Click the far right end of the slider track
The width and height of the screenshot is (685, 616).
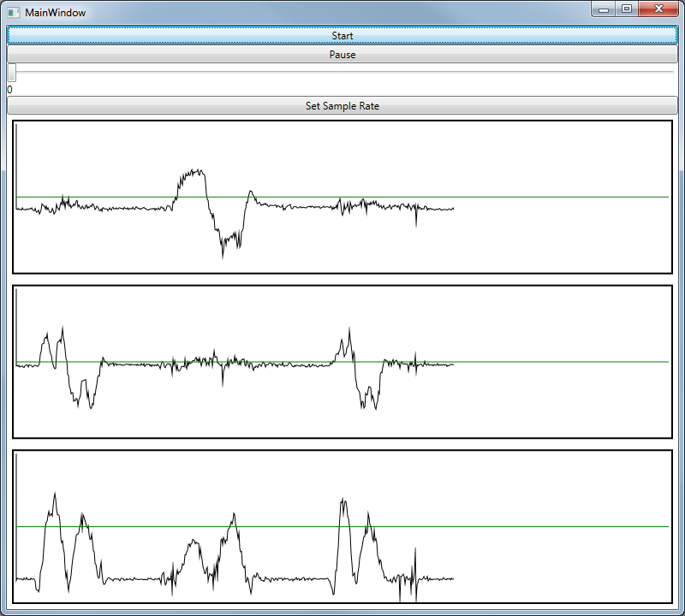tap(672, 73)
